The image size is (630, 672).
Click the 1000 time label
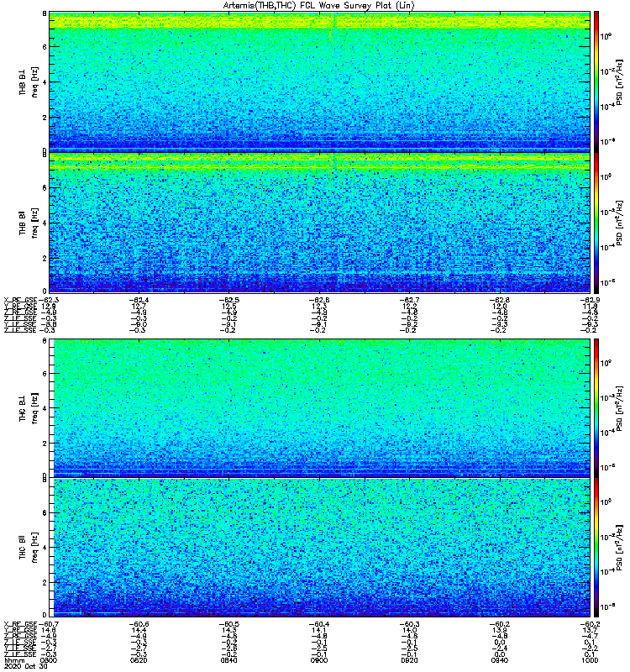(x=590, y=660)
